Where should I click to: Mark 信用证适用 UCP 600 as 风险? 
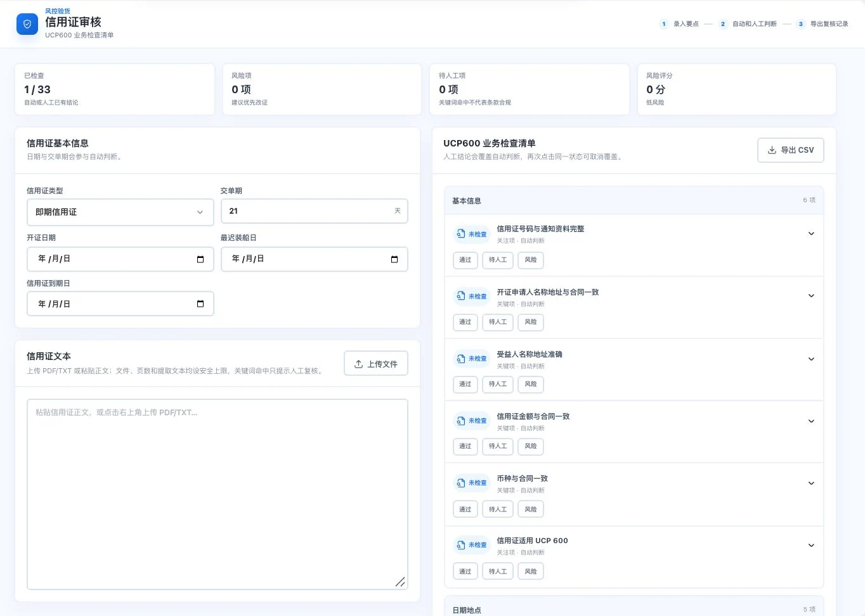531,572
